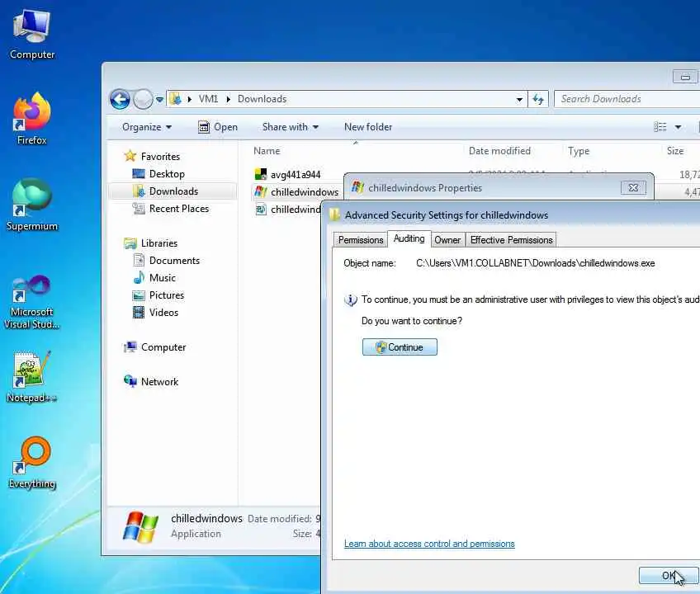Expand the arrow before VM1 in address bar

[x=190, y=99]
